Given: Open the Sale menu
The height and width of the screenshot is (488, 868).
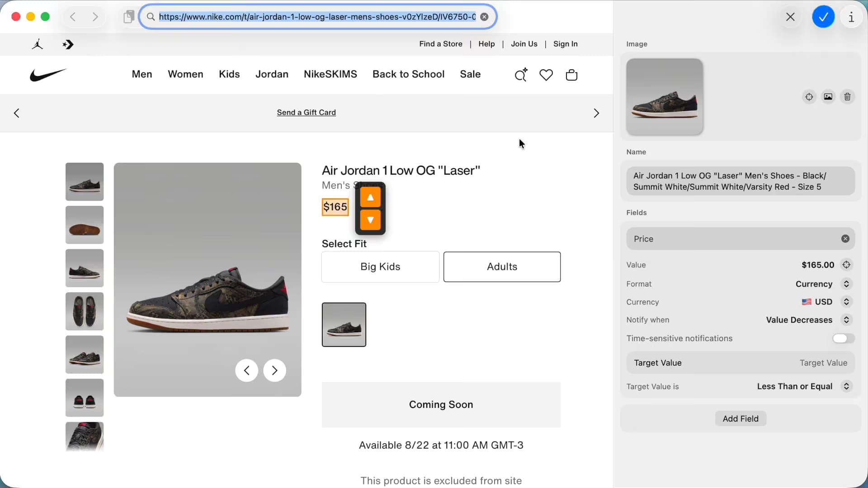Looking at the screenshot, I should point(470,74).
